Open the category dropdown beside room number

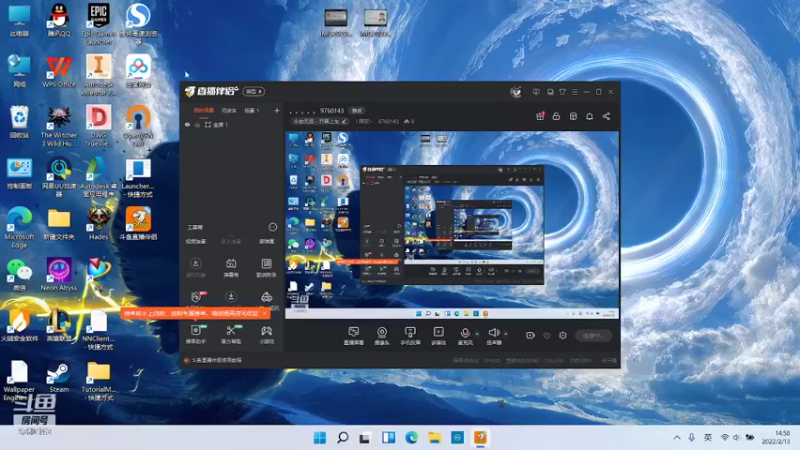click(x=363, y=121)
